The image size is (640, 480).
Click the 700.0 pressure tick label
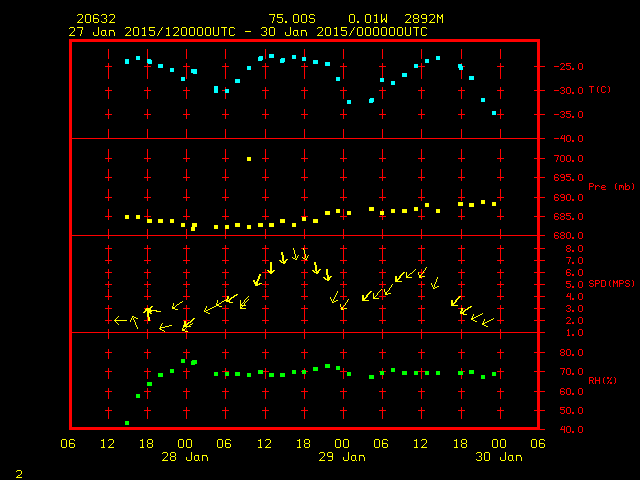pos(563,159)
